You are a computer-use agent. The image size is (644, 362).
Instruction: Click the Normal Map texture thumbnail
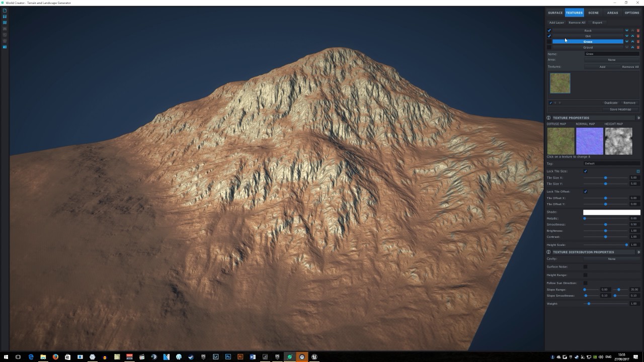(x=590, y=141)
